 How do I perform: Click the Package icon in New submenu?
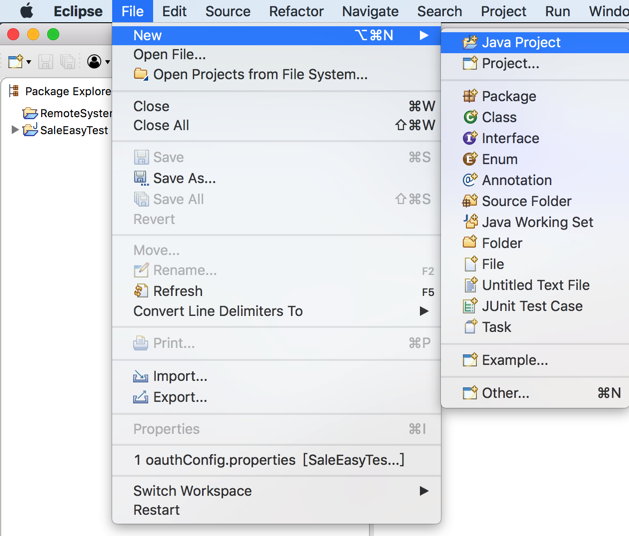pos(470,96)
